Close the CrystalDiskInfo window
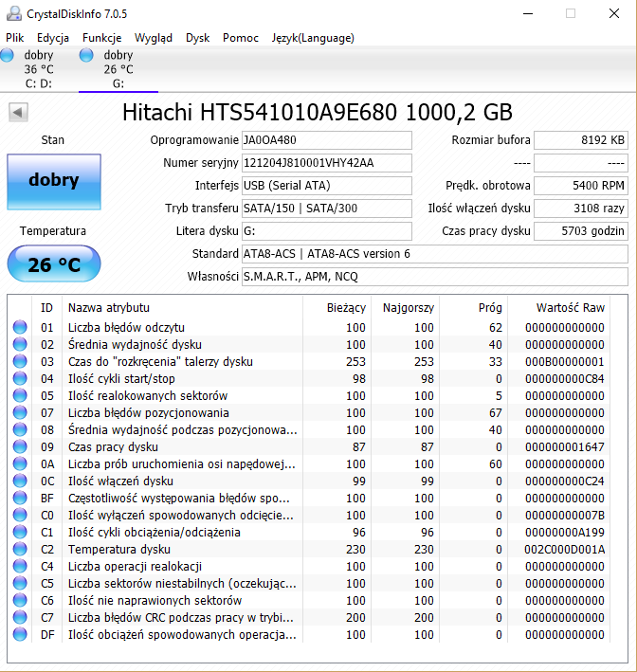 pyautogui.click(x=614, y=13)
